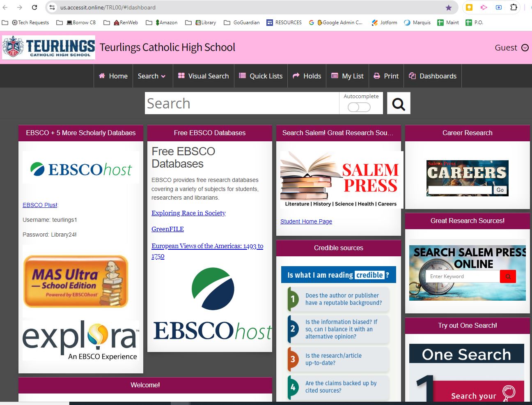Viewport: 532px width, 405px height.
Task: Click the Career Research panel header
Action: coord(468,133)
